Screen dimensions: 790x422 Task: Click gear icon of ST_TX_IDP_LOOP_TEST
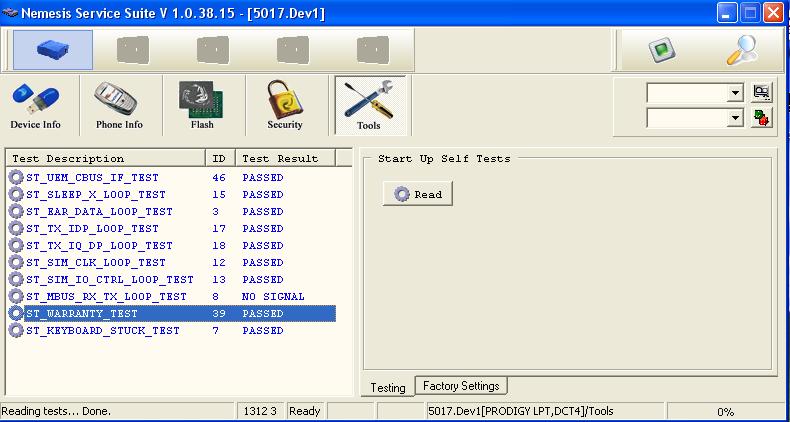16,229
